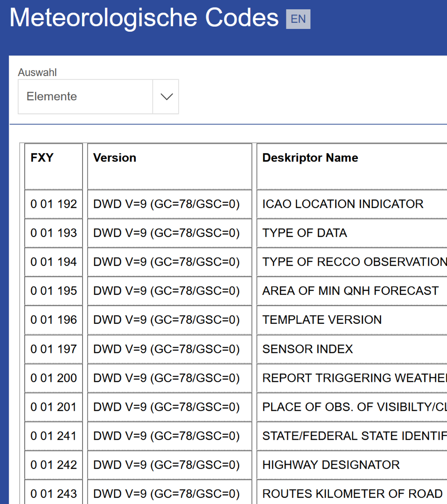Click the Version column header

[115, 158]
